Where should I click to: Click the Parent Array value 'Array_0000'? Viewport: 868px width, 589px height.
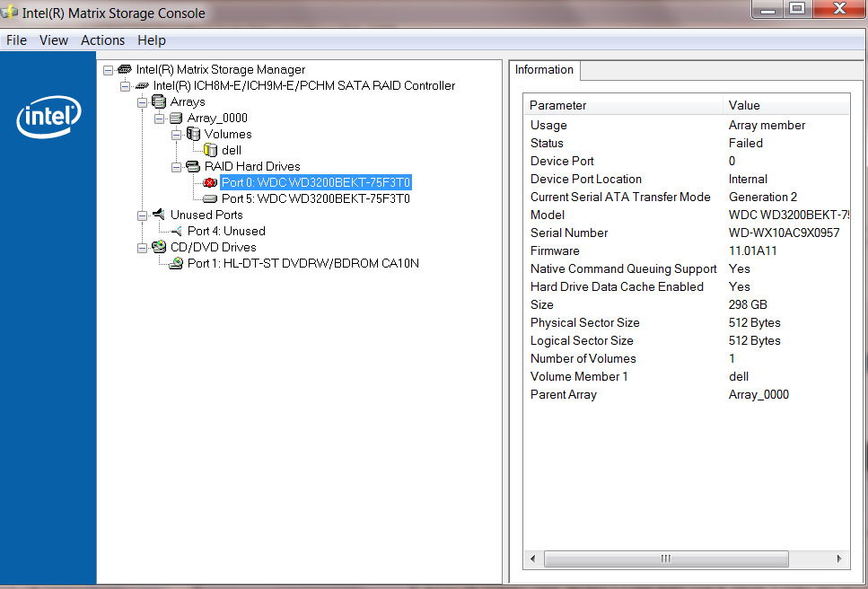pyautogui.click(x=758, y=395)
